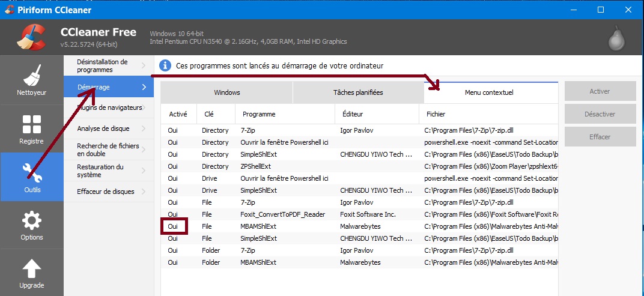Click the Désactiver button

600,114
